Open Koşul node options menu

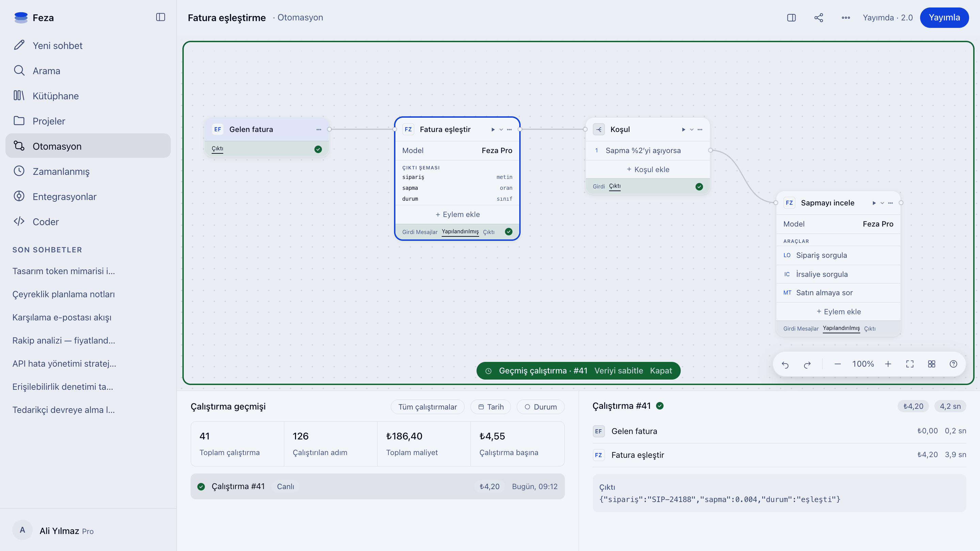pyautogui.click(x=700, y=130)
